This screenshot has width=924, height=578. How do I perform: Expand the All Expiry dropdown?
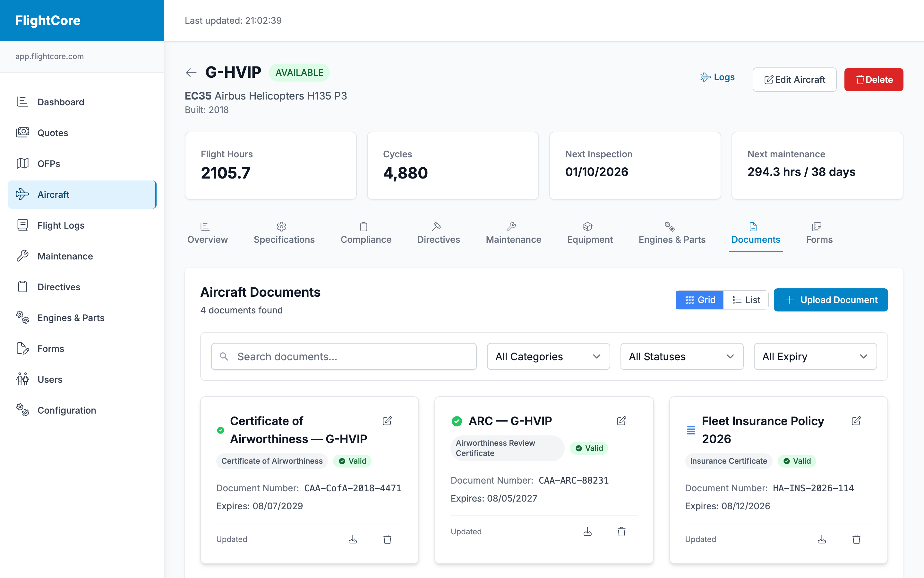tap(815, 356)
